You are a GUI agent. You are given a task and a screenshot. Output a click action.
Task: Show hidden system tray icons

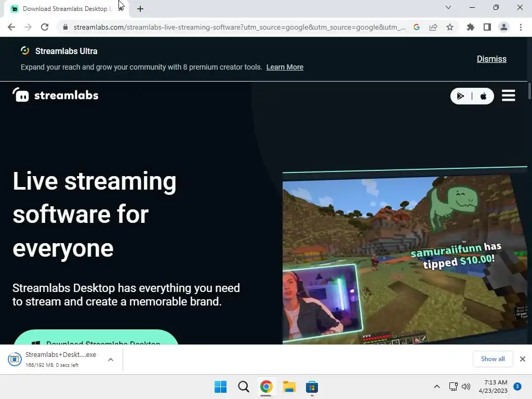[437, 387]
